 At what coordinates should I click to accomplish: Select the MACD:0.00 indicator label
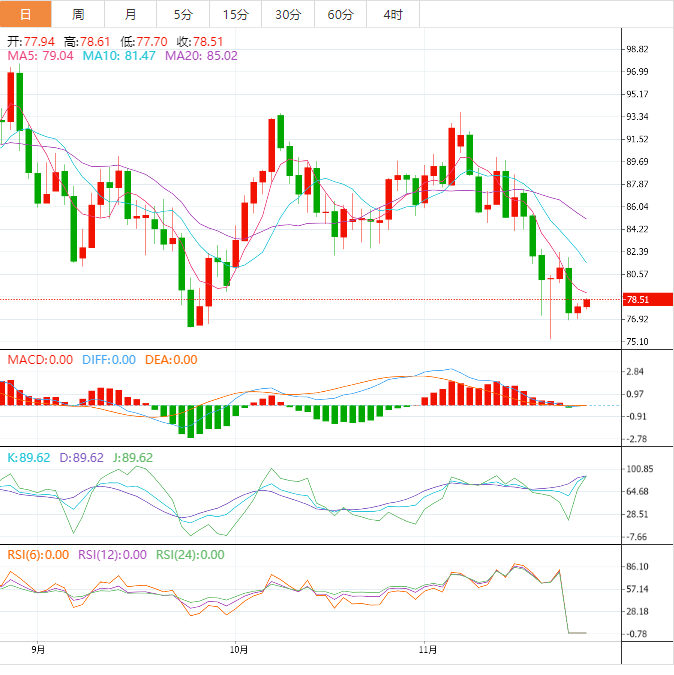click(x=40, y=360)
